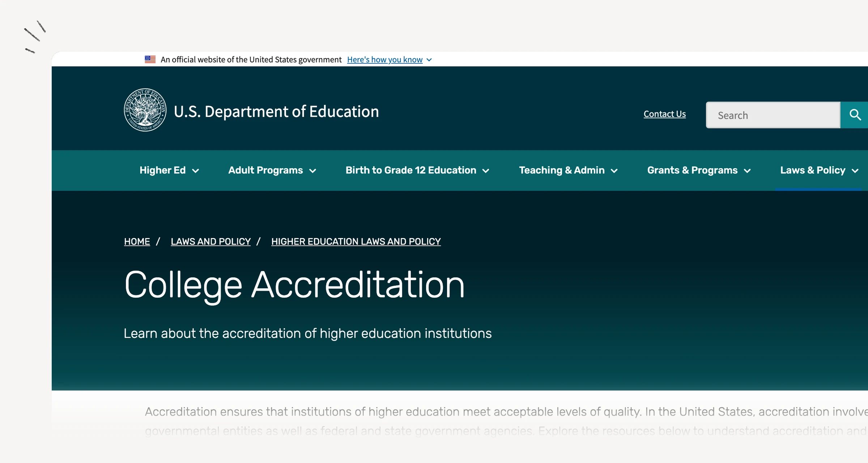
Task: Click the magnifying glass search button
Action: point(854,115)
